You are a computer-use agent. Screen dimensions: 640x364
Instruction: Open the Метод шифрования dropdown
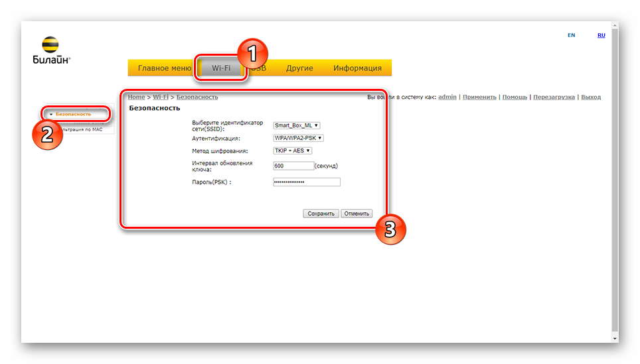(292, 151)
